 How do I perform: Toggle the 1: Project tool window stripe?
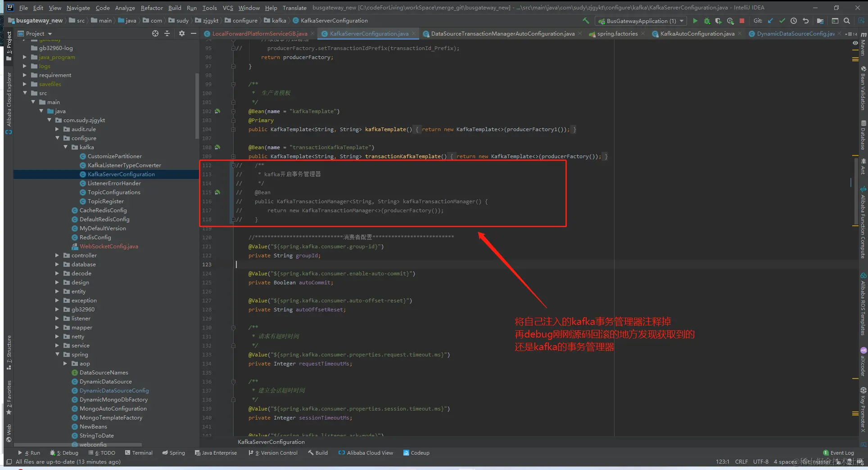(x=9, y=45)
